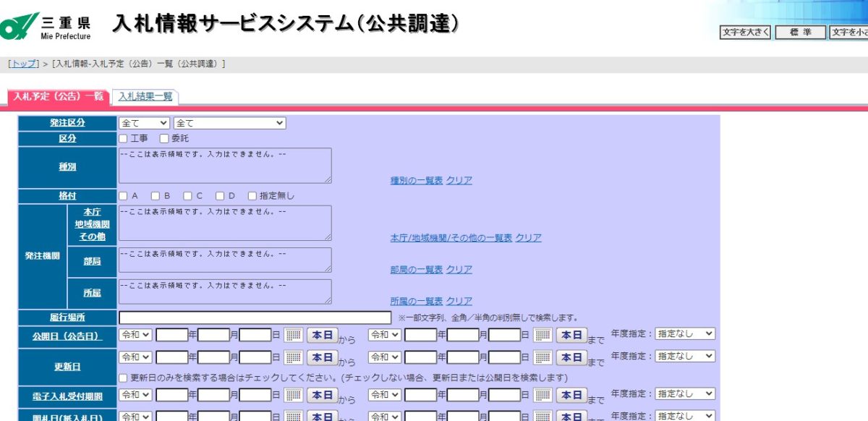
Task: Switch to the 入札結果一覧 tab
Action: [145, 96]
